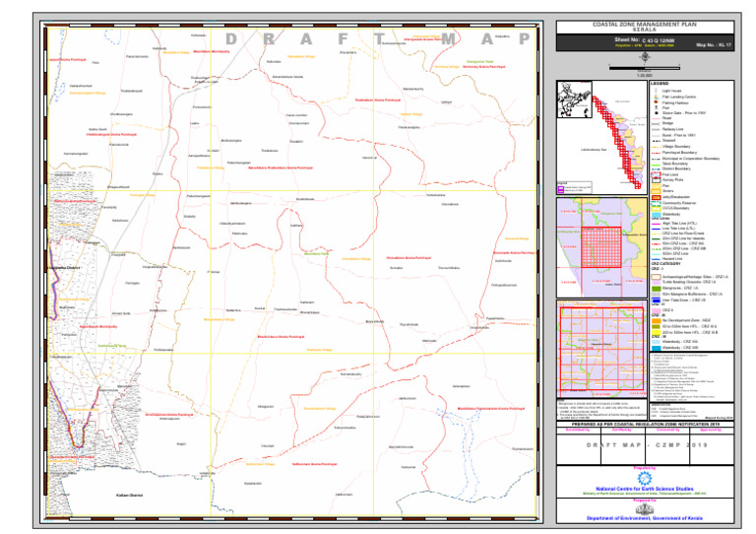The width and height of the screenshot is (756, 534).
Task: Click the red gridded block in middle inset
Action: [601, 247]
